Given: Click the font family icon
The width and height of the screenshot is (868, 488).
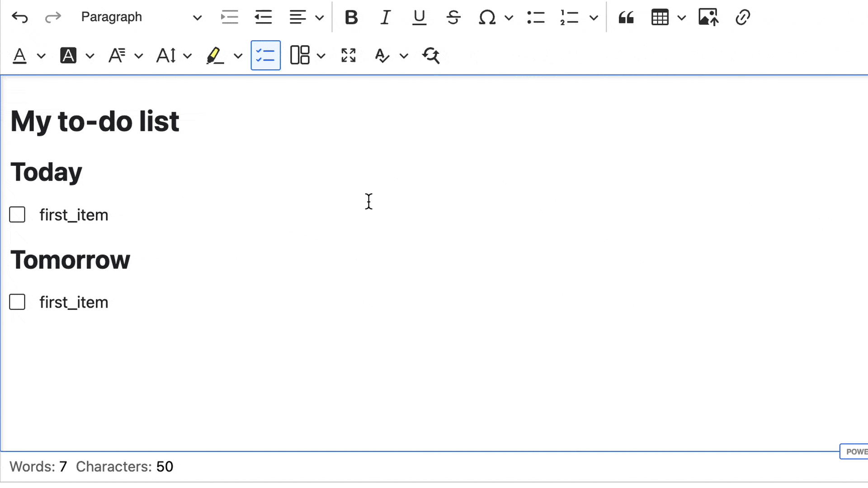Looking at the screenshot, I should click(x=117, y=56).
